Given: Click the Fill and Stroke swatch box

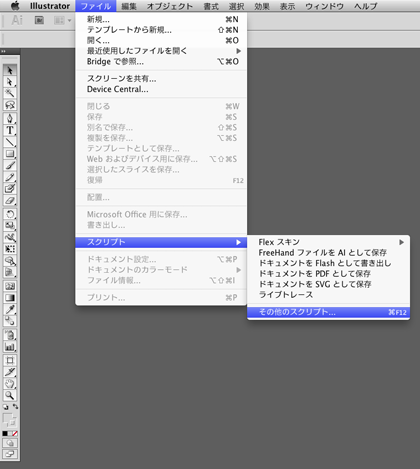Looking at the screenshot, I should point(9,421).
